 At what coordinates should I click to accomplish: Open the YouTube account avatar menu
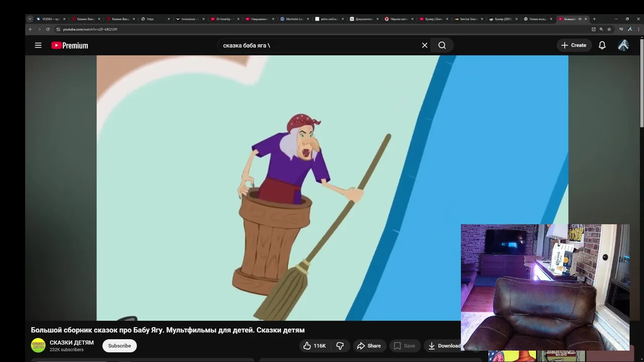tap(623, 45)
